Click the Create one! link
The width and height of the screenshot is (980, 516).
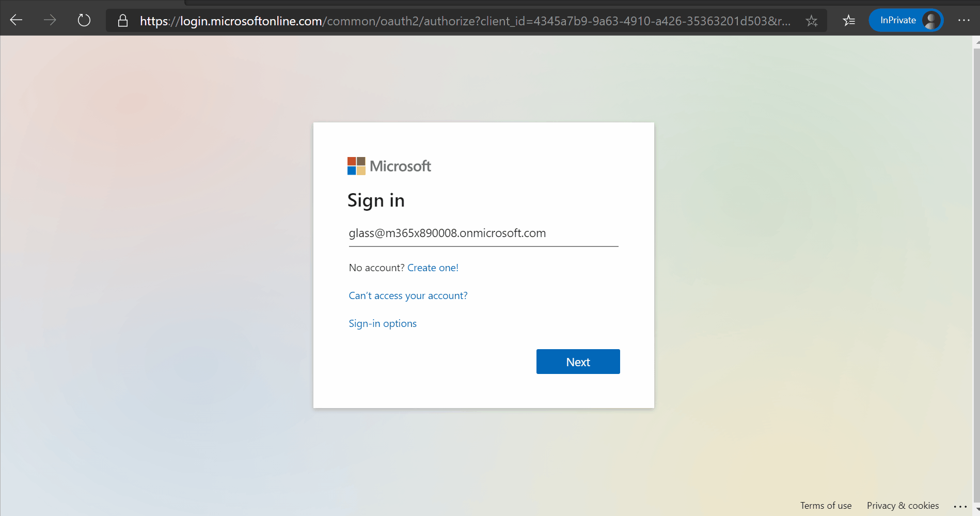coord(433,268)
